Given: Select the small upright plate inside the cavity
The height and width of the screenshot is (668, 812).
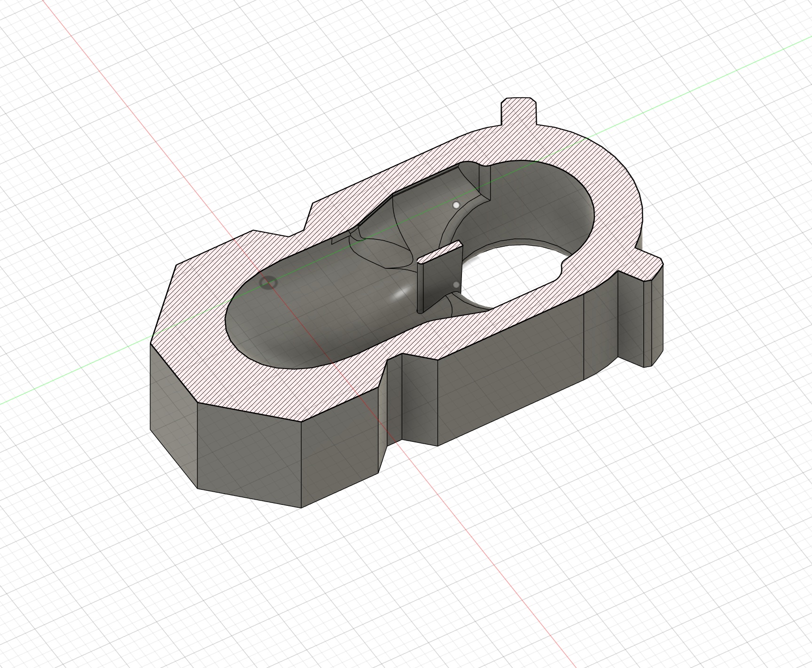Looking at the screenshot, I should point(440,277).
